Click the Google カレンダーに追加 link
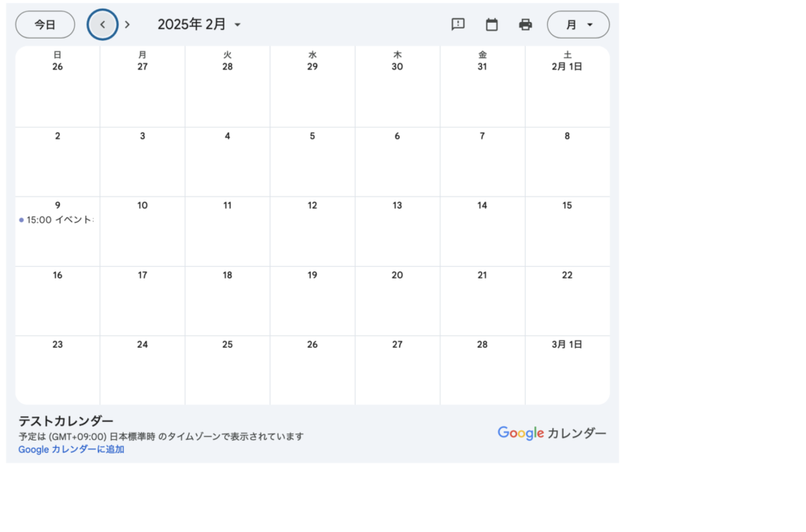This screenshot has height=532, width=806. tap(72, 449)
